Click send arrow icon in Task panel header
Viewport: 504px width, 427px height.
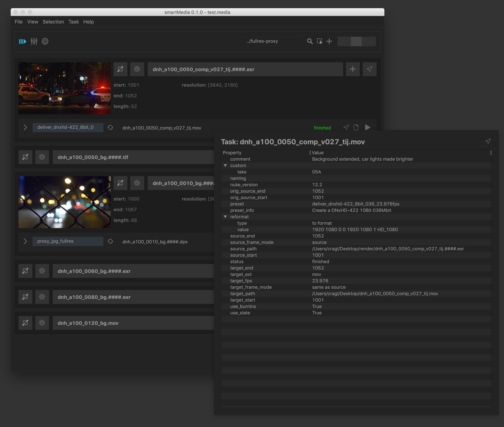tap(488, 141)
